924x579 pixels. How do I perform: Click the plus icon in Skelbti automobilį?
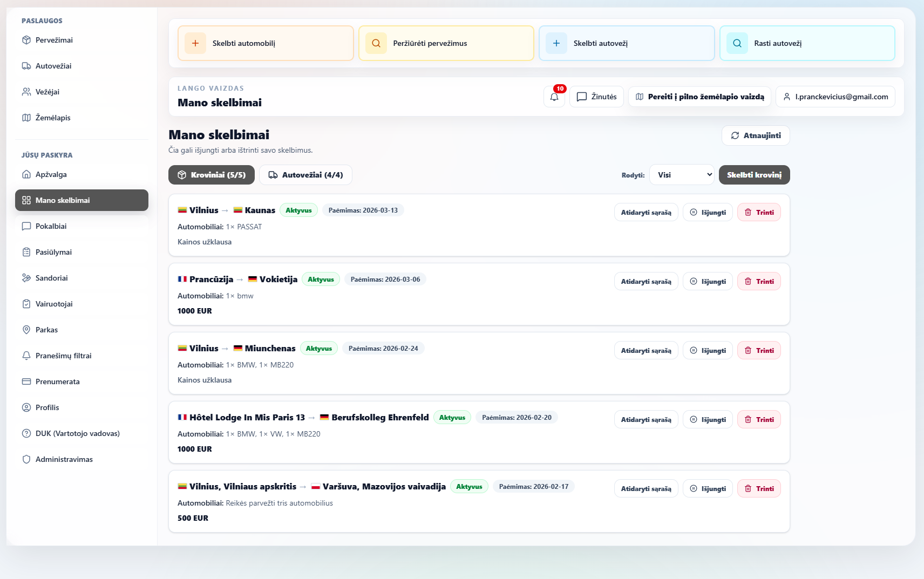pos(195,43)
